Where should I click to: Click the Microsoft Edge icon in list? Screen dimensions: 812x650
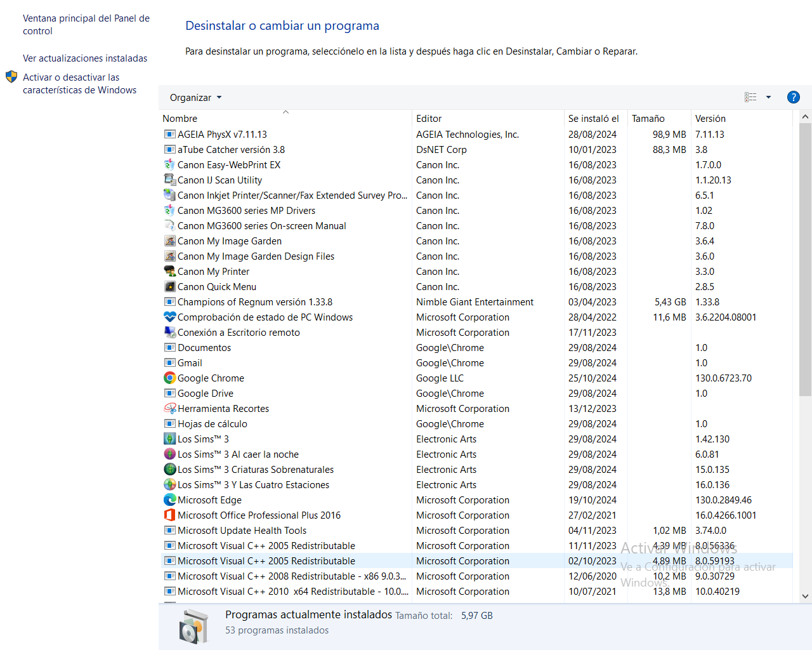[169, 500]
